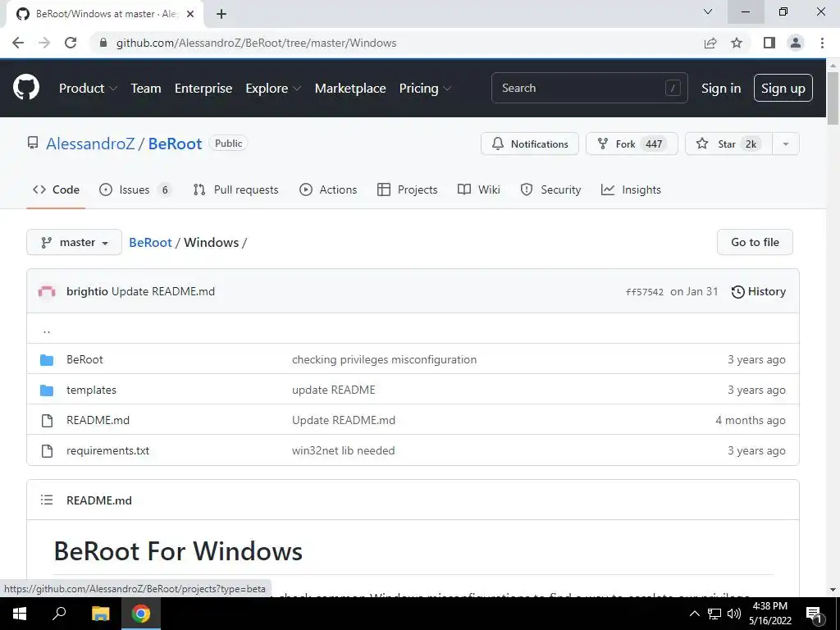This screenshot has height=630, width=840.
Task: Expand the Pricing menu
Action: point(425,89)
